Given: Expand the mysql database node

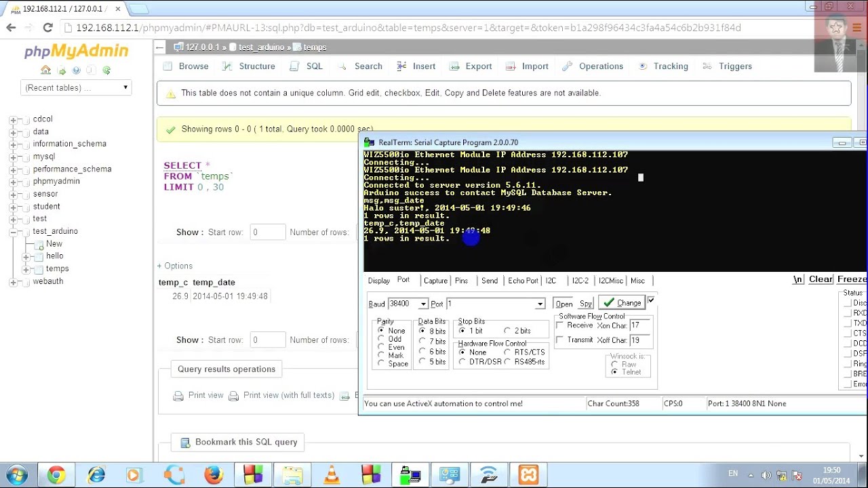Looking at the screenshot, I should pyautogui.click(x=13, y=157).
